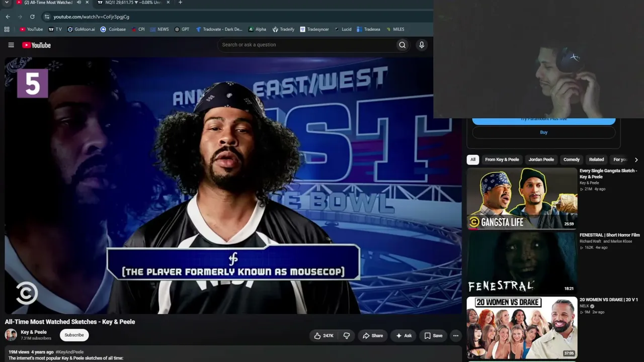
Task: Open the YouTube bookmark
Action: coord(31,29)
